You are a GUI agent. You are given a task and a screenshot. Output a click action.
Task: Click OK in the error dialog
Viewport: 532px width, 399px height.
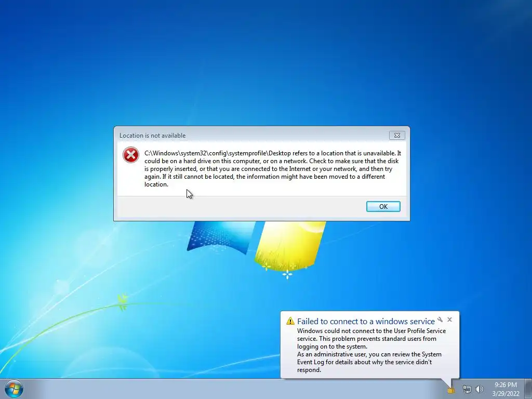[x=383, y=206]
